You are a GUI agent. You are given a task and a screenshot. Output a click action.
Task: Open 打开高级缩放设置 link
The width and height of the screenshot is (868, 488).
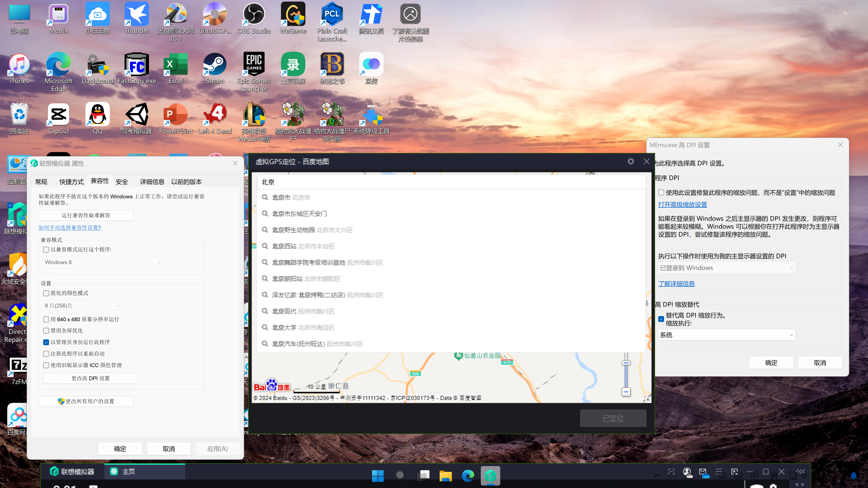pos(682,204)
